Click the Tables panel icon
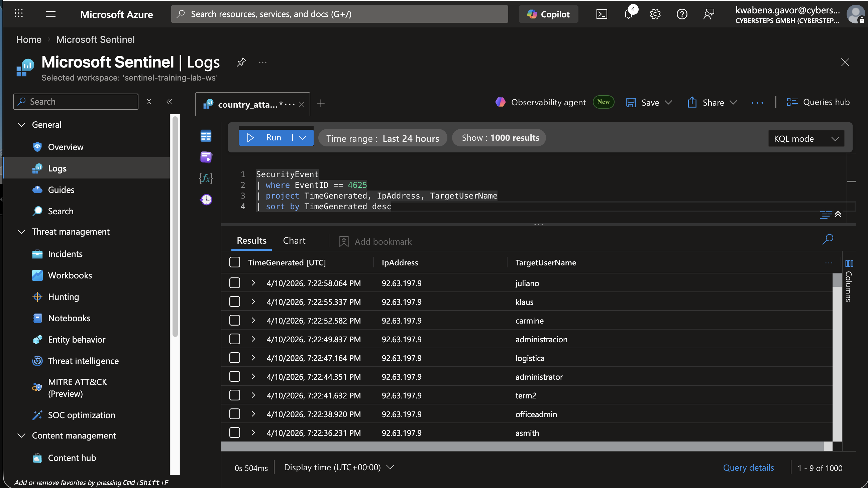The width and height of the screenshot is (868, 488). point(206,136)
